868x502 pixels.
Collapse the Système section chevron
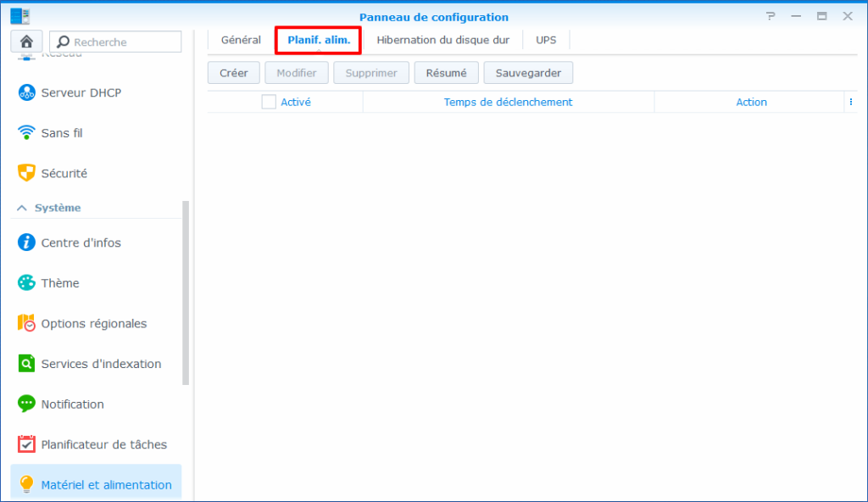point(22,208)
